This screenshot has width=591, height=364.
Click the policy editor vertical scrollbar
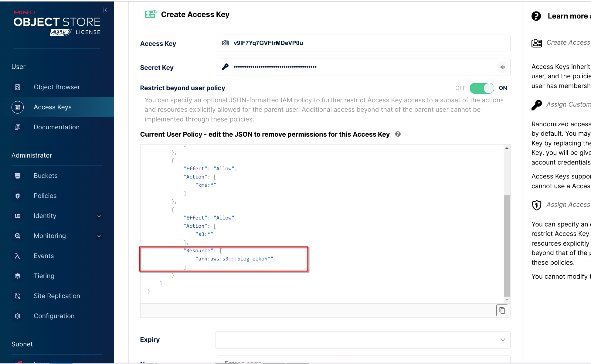tap(507, 245)
